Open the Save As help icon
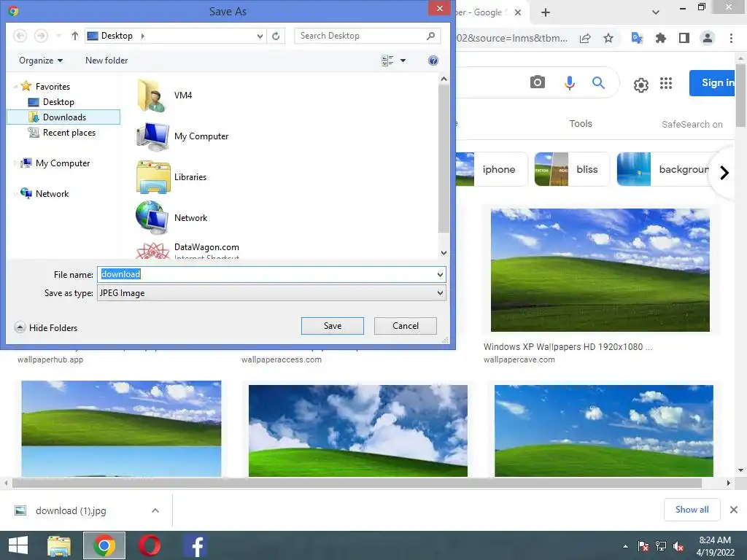The height and width of the screenshot is (560, 747). click(433, 61)
